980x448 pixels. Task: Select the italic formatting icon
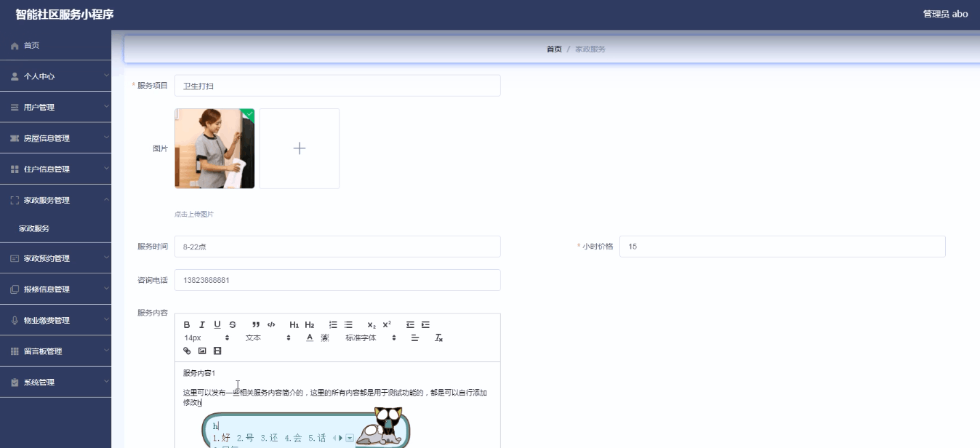[x=201, y=324]
